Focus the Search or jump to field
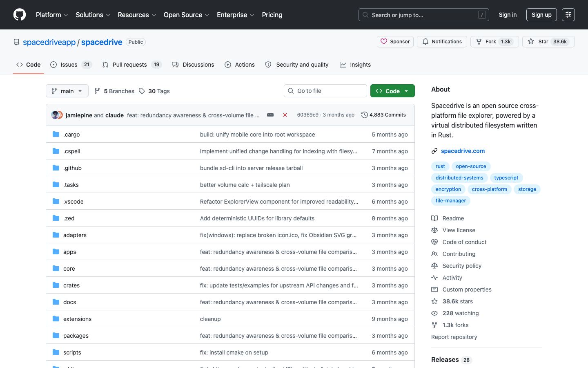 click(x=424, y=15)
